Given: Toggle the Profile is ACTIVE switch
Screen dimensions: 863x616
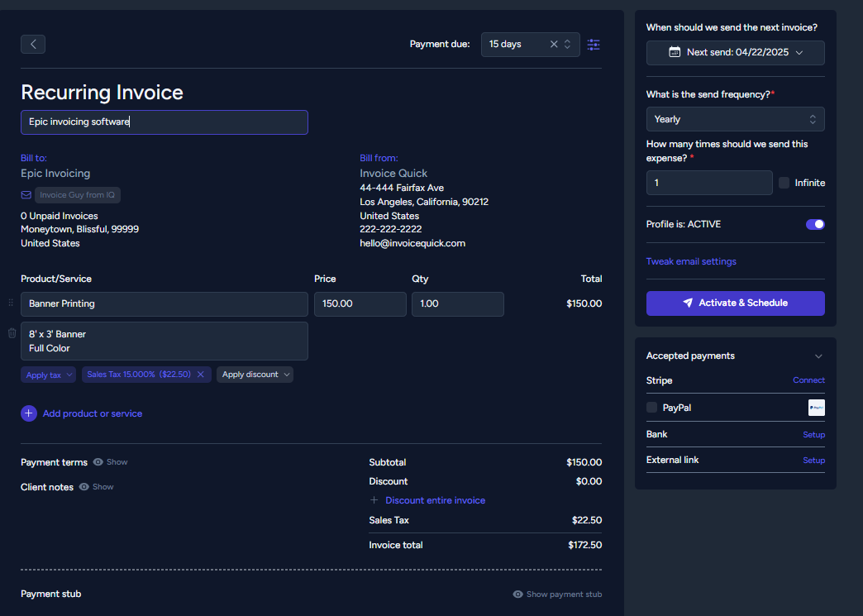Looking at the screenshot, I should (x=815, y=224).
